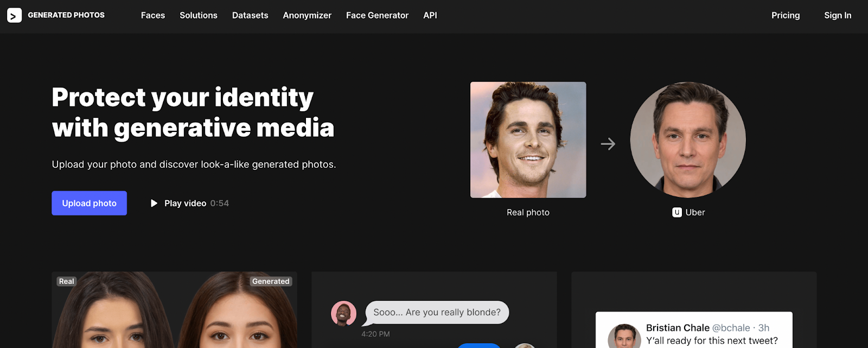
Task: Click the 3h tweet timestamp
Action: 764,328
